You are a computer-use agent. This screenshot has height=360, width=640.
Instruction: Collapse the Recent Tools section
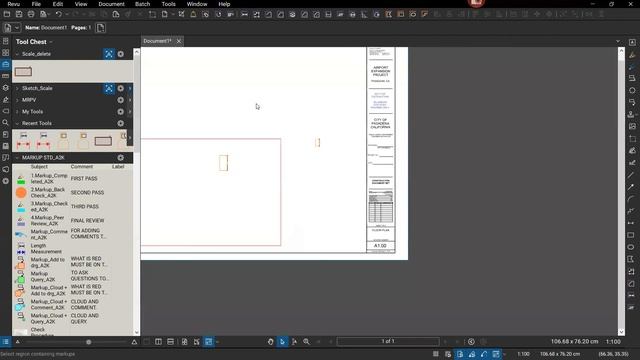tap(17, 123)
